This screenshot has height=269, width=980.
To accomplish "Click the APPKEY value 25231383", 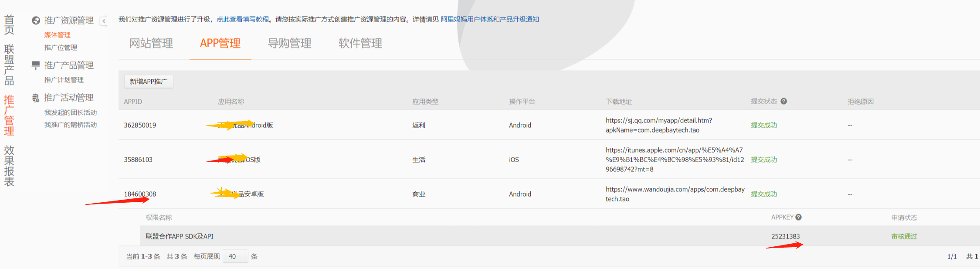I will (785, 236).
